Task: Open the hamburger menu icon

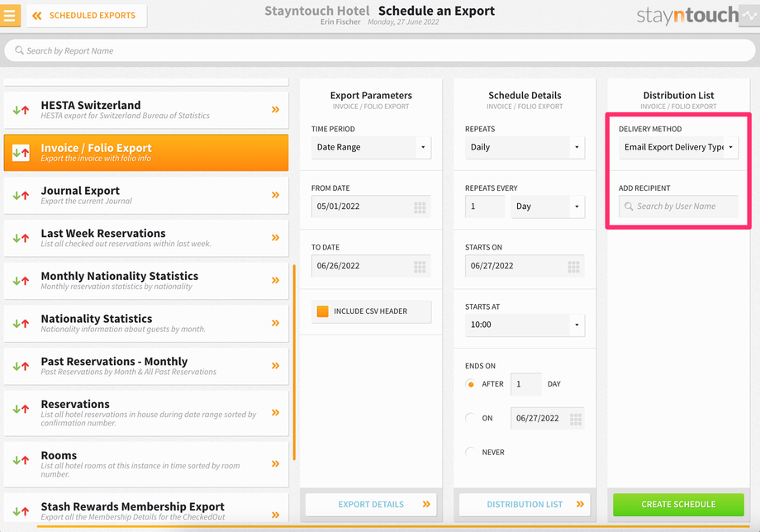Action: 10,16
